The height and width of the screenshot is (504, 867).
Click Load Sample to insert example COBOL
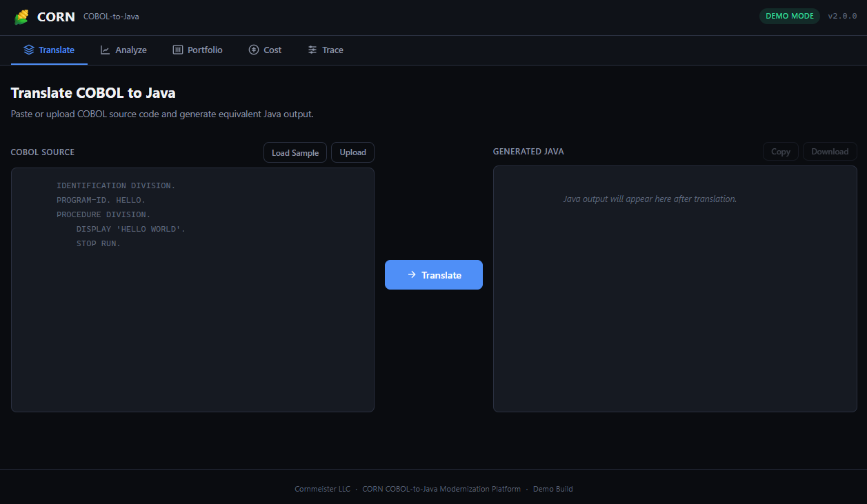click(295, 152)
